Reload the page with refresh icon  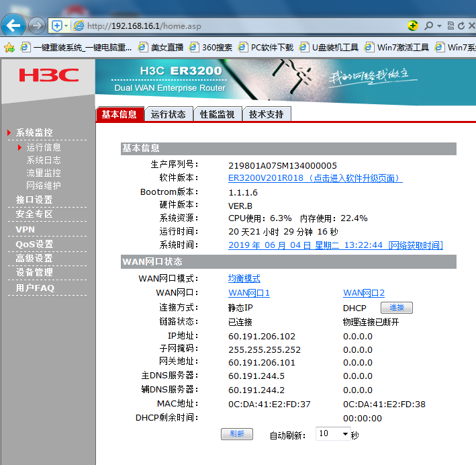click(x=461, y=26)
